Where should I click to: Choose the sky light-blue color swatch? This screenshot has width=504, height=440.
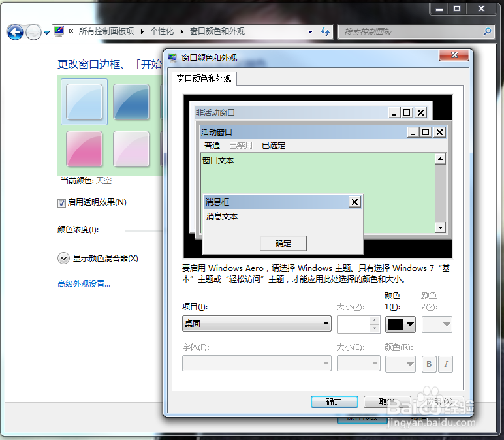[84, 102]
